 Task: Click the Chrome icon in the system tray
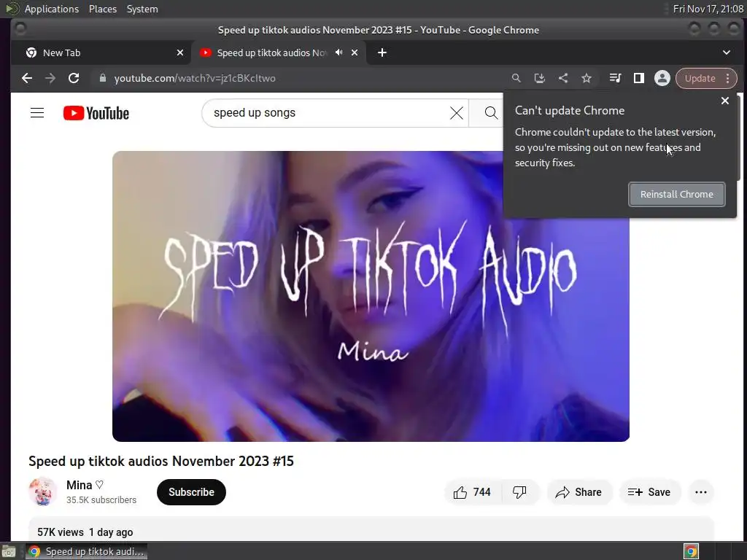691,551
